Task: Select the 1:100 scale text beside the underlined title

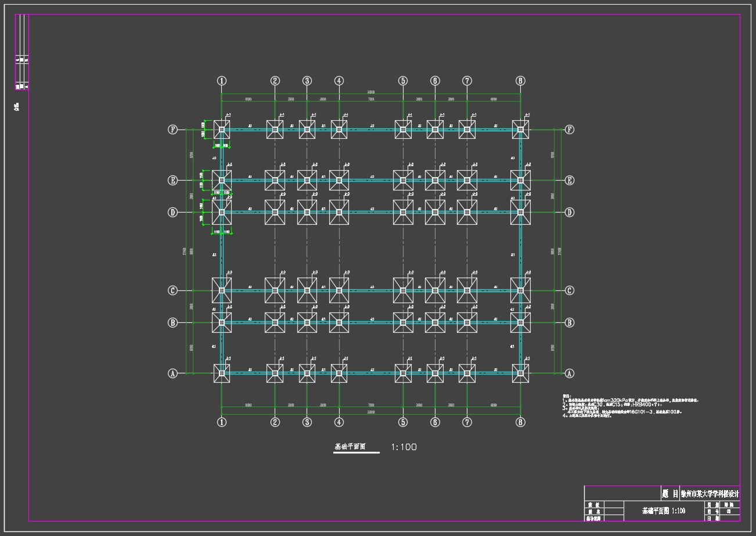Action: click(404, 447)
